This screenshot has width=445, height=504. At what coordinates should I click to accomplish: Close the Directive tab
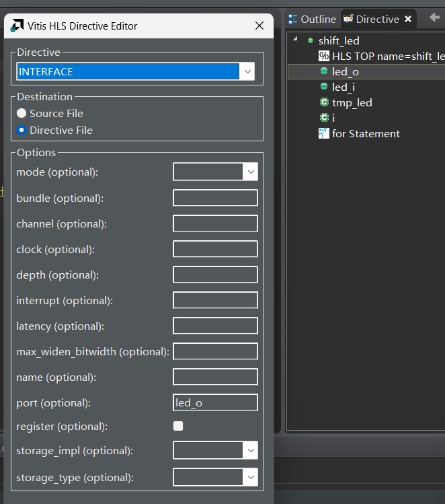408,19
